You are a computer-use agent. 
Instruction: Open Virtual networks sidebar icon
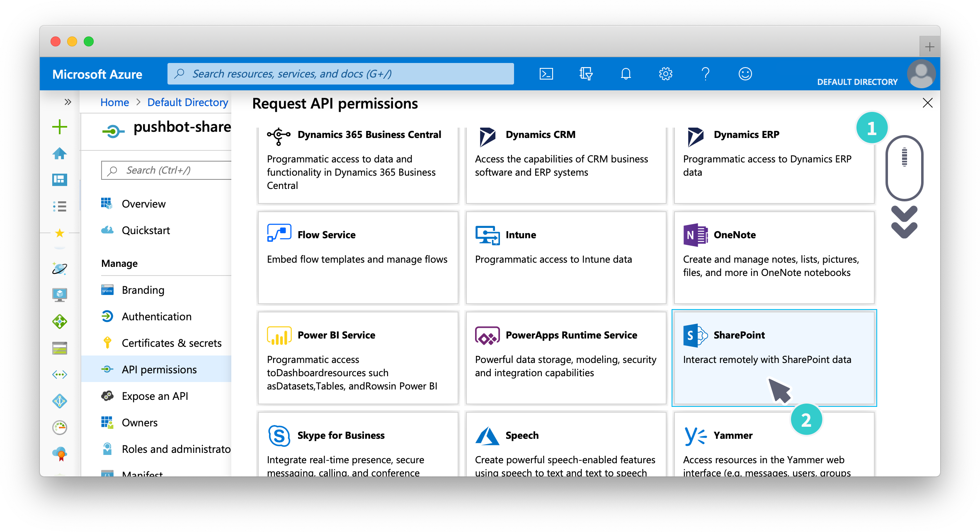coord(60,375)
